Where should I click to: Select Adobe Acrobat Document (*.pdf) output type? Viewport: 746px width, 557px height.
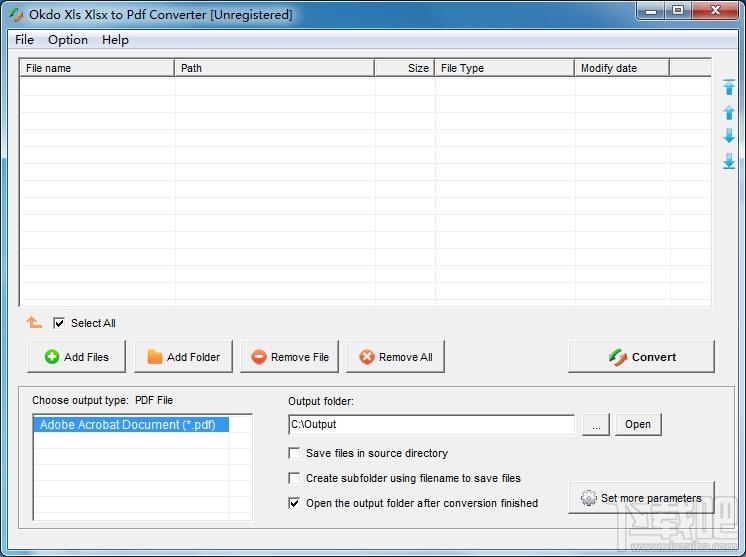[x=131, y=424]
